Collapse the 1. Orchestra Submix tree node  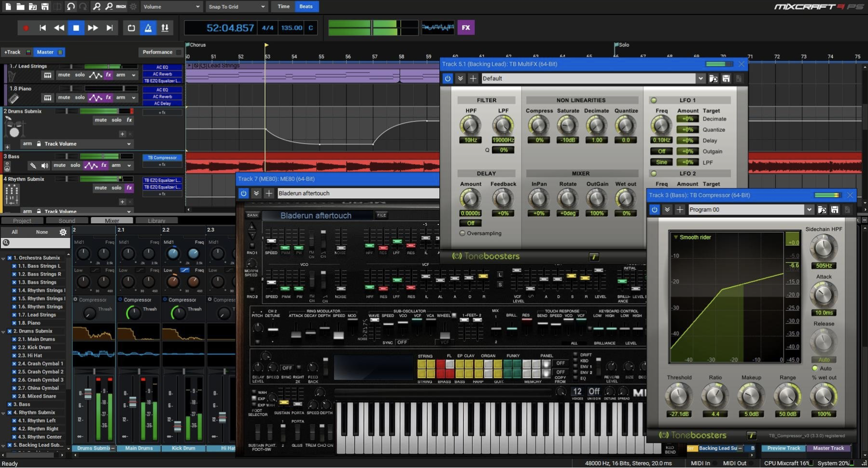(x=3, y=258)
